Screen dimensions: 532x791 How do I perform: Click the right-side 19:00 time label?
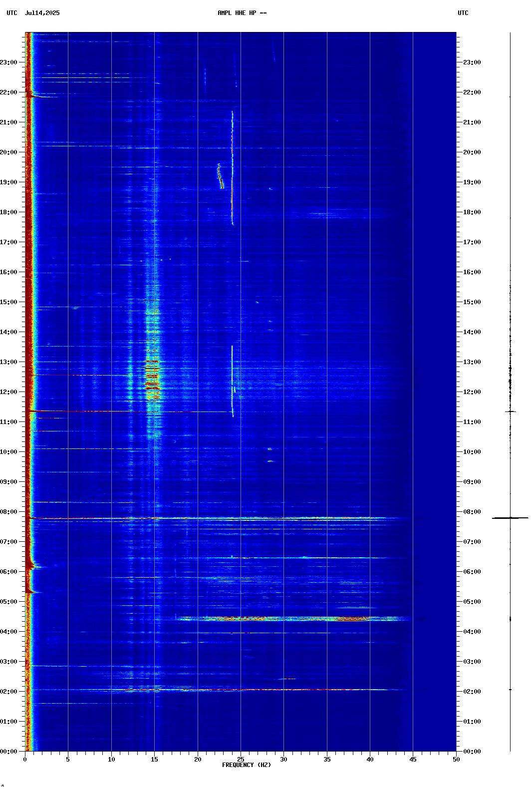(472, 182)
